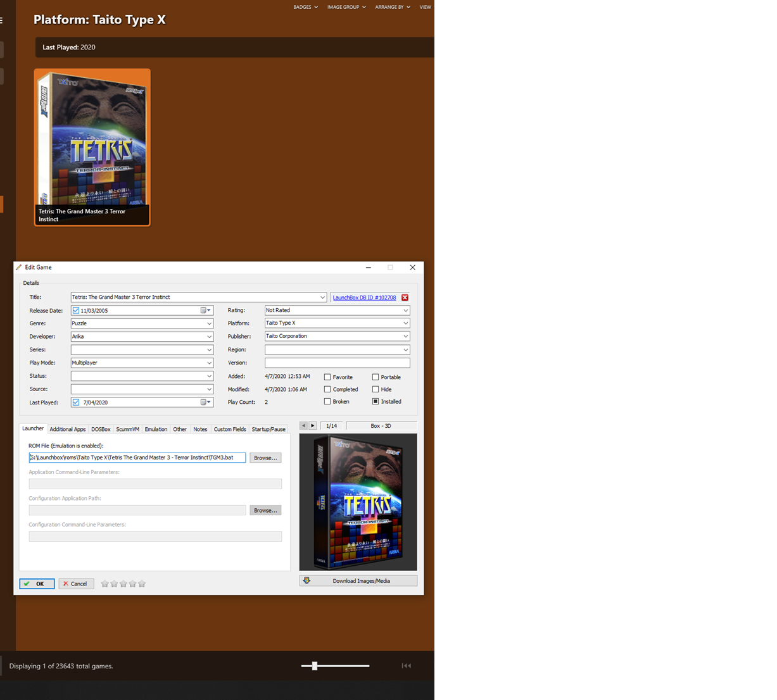This screenshot has height=700, width=777.
Task: Toggle the Last Played checkbox
Action: click(76, 403)
